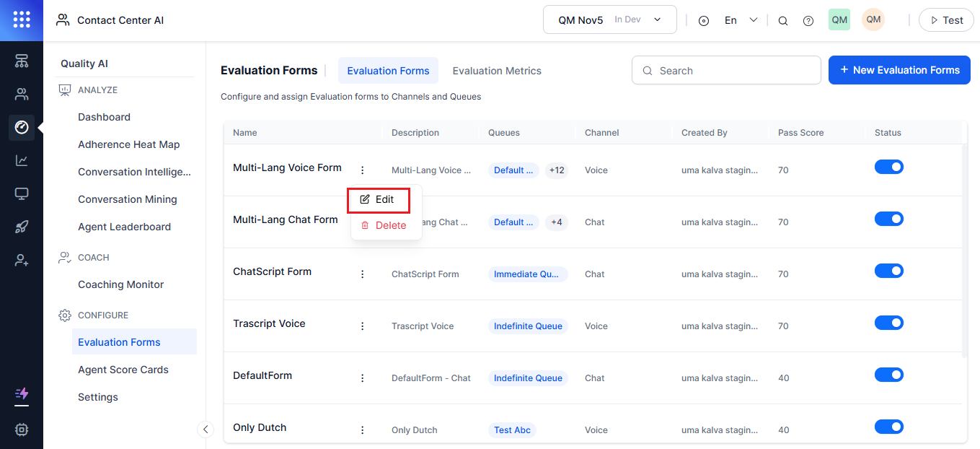Collapse the sidebar with the chevron arrow
This screenshot has height=449, width=980.
(x=206, y=429)
